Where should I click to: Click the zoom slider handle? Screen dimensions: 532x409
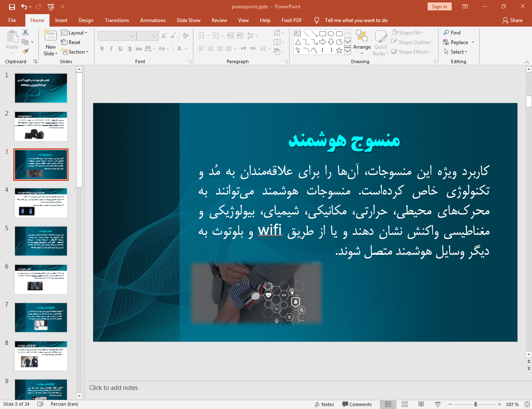(475, 404)
